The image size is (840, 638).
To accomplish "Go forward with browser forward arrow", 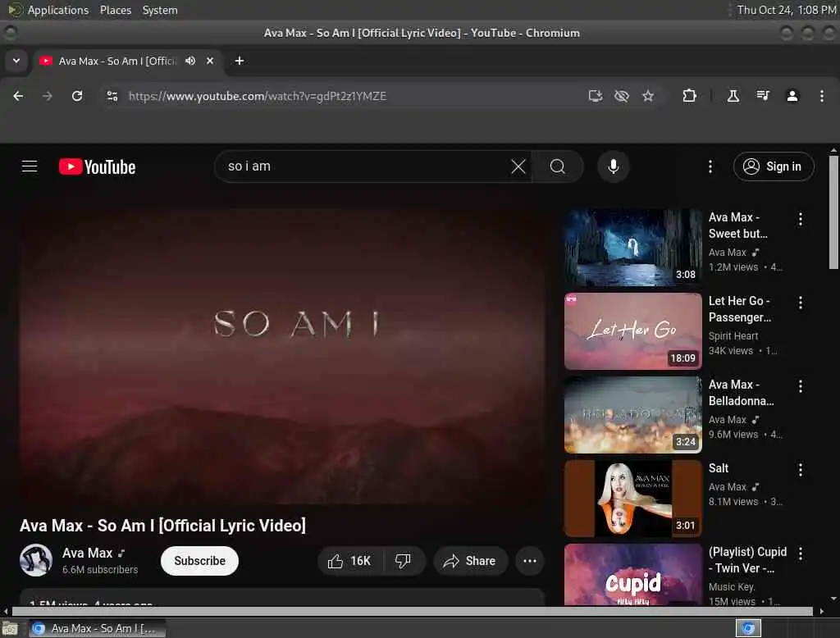I will 47,96.
